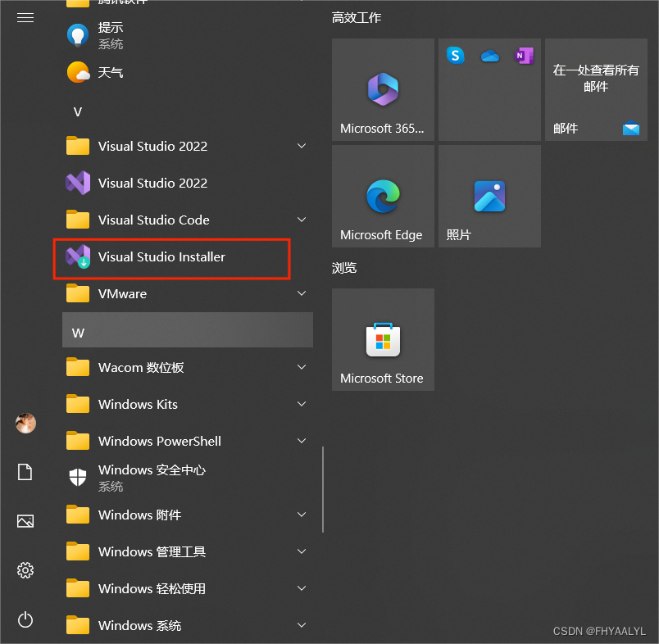Launch OneDrive from the tile group
The height and width of the screenshot is (644, 659).
pyautogui.click(x=490, y=56)
